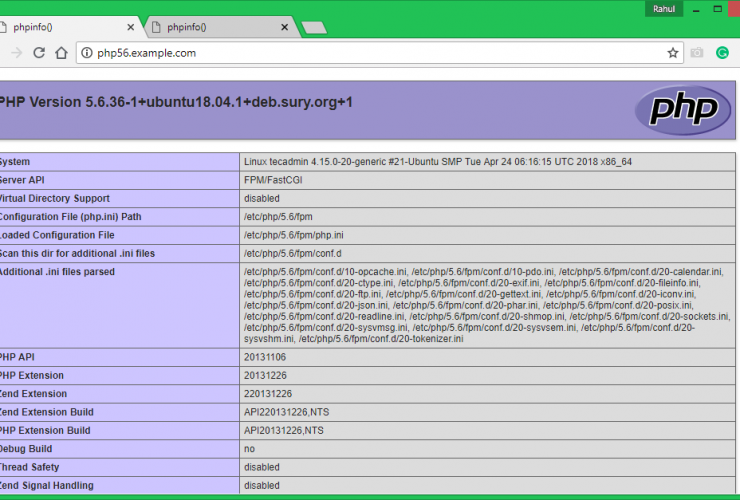The image size is (740, 500).
Task: Click the PHP logo in the header
Action: click(683, 109)
